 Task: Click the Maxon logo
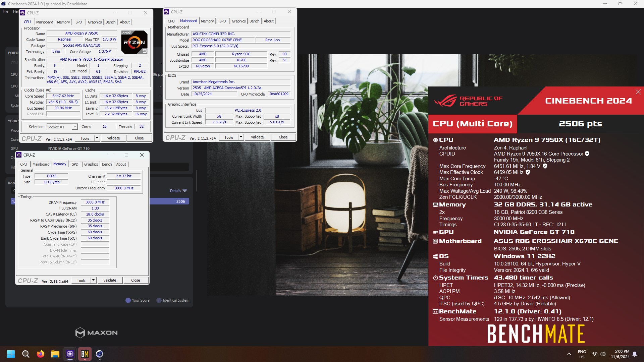96,333
